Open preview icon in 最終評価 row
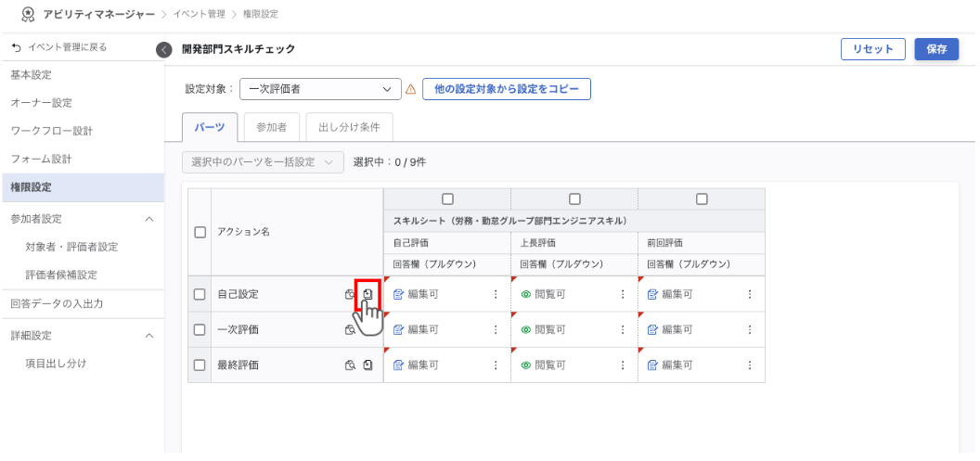Image resolution: width=980 pixels, height=461 pixels. coord(351,365)
